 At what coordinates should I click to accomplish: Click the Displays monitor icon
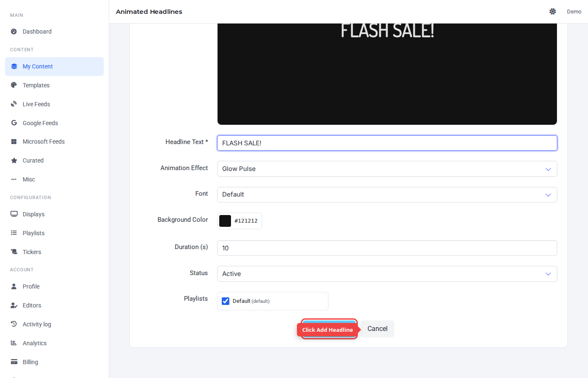click(14, 214)
